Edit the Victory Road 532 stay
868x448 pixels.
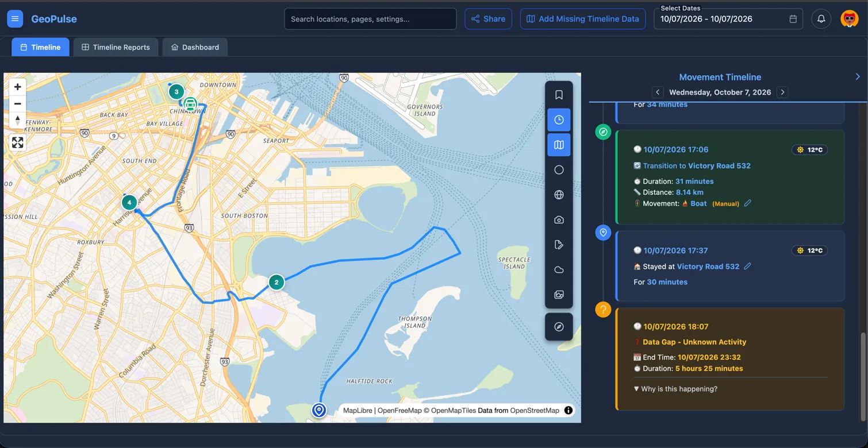click(x=747, y=266)
